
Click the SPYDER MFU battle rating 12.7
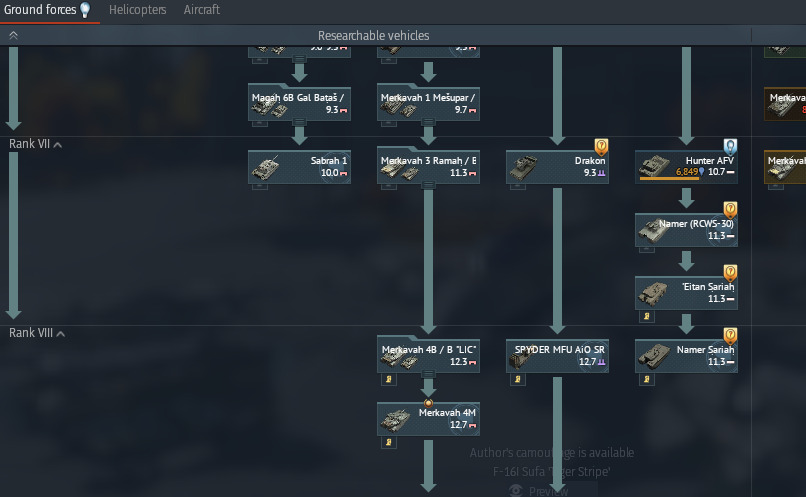click(587, 362)
